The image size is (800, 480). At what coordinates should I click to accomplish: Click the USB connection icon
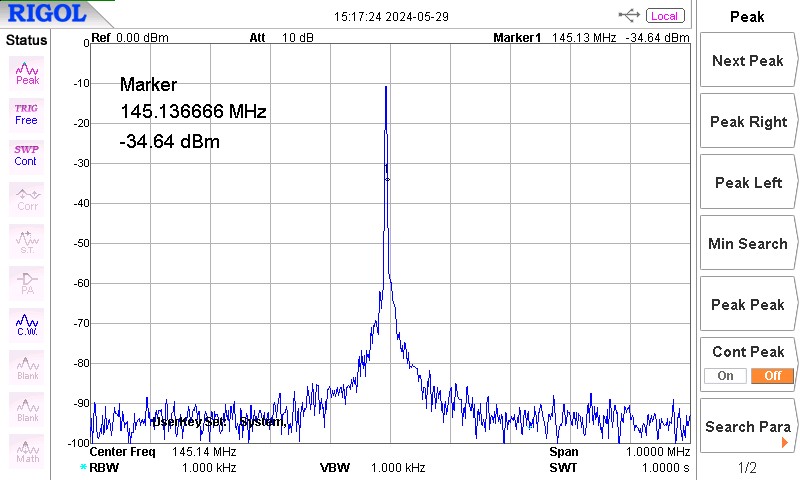(x=629, y=15)
